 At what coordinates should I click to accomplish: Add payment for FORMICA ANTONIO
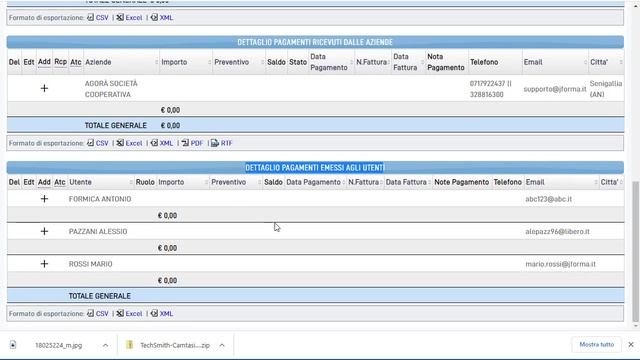[44, 199]
